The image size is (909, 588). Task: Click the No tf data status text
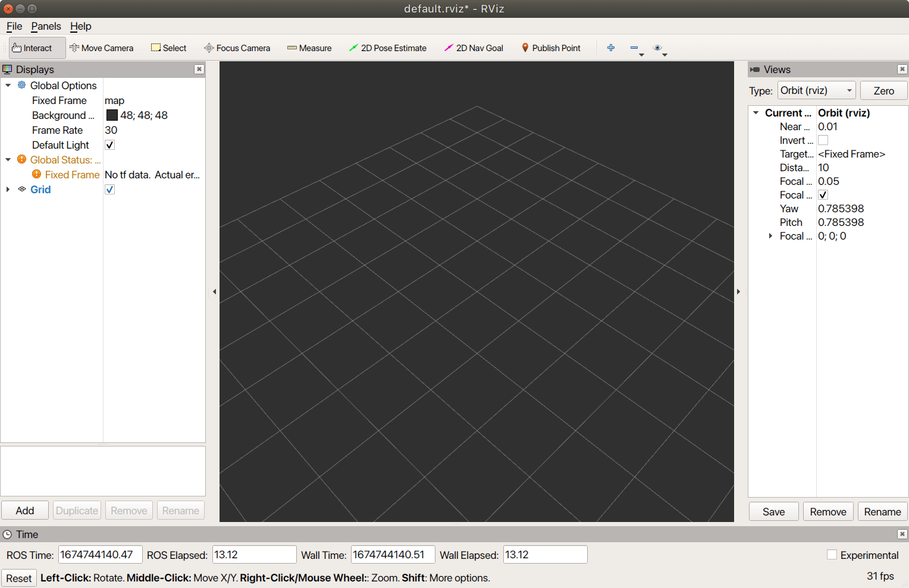(x=152, y=175)
